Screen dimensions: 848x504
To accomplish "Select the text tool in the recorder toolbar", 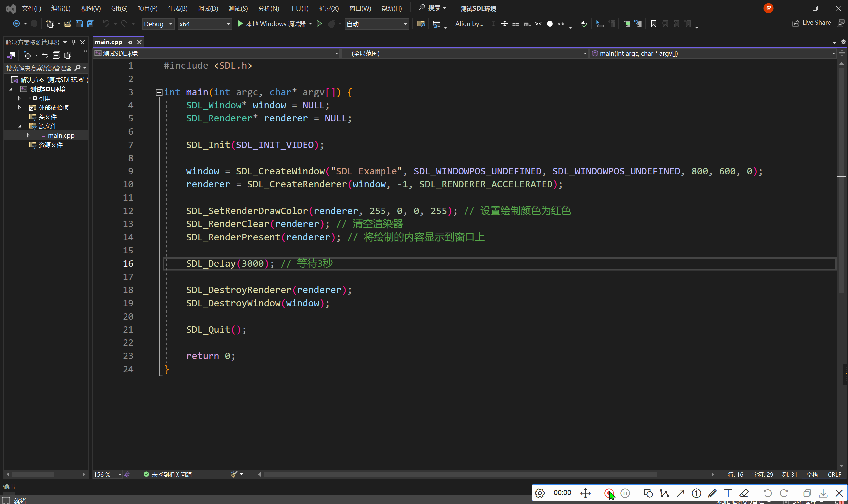I will pyautogui.click(x=728, y=493).
